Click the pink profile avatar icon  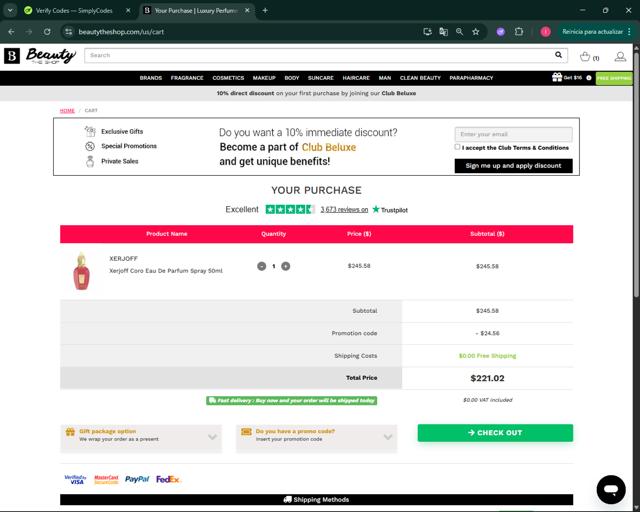(545, 31)
